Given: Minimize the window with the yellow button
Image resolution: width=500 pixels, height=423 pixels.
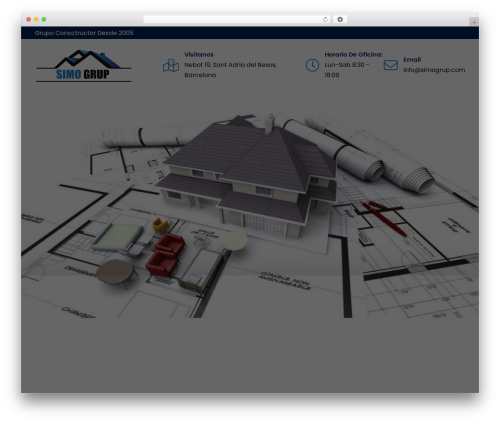Looking at the screenshot, I should tap(36, 20).
